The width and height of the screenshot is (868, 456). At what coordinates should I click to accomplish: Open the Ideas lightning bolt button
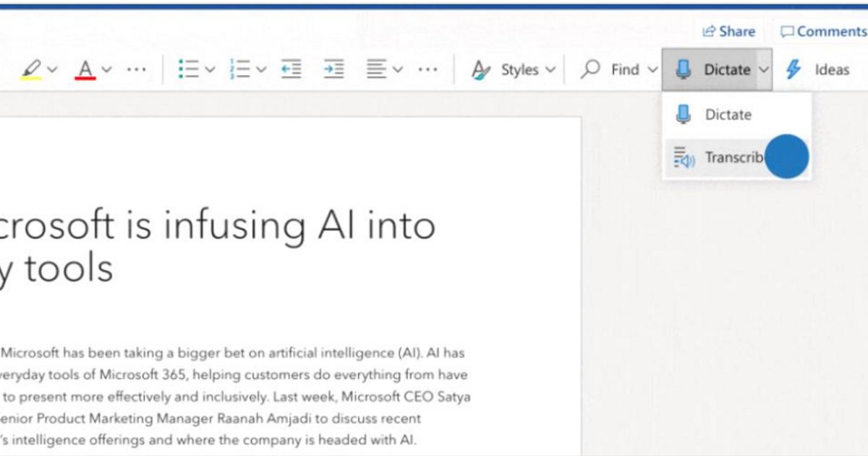click(817, 69)
